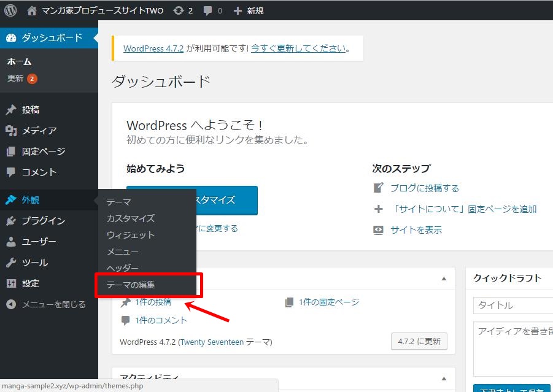Viewport: 553px width, 392px height.
Task: Select テーマ in the 外観 flyout
Action: pyautogui.click(x=119, y=202)
